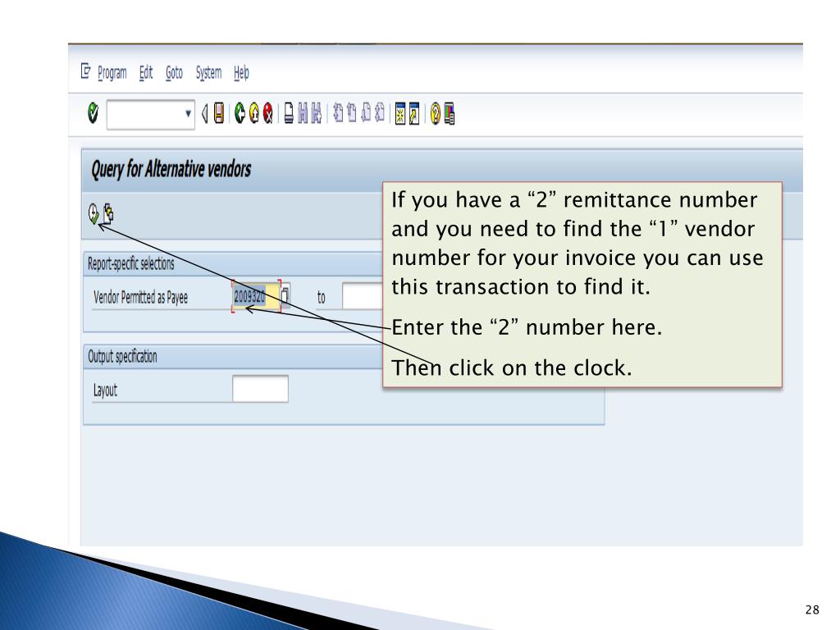This screenshot has height=630, width=840.
Task: Click the multiple selection button beside the vendor field
Action: 285,295
